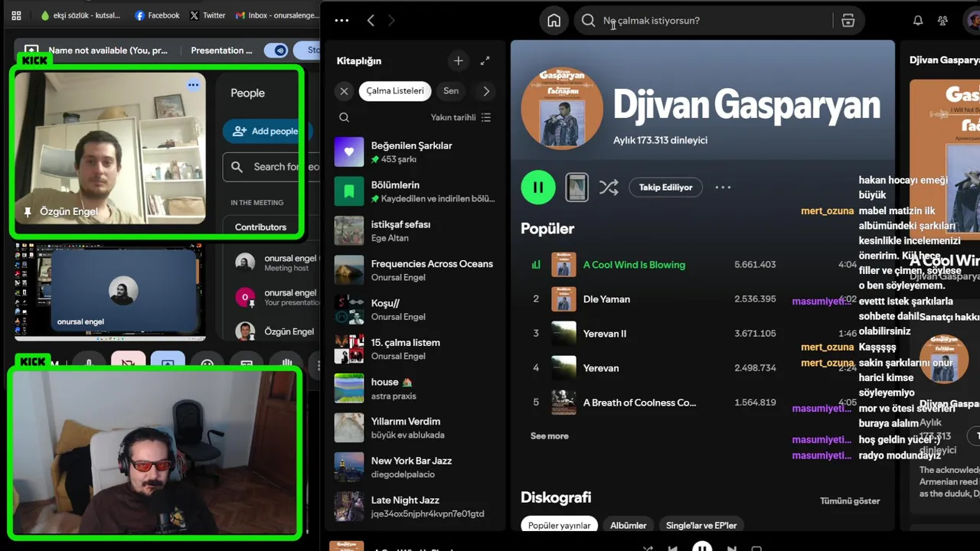Screen dimensions: 980x551
Task: Toggle presentation audio switch in Meet
Action: pos(276,51)
